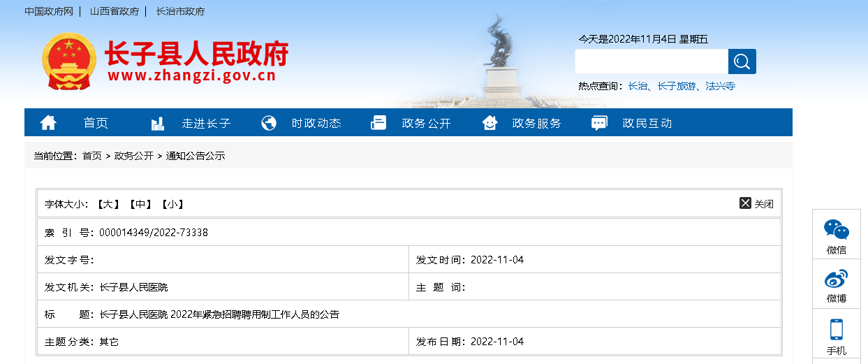Image resolution: width=868 pixels, height=364 pixels.
Task: Click the 关闭 text label
Action: [764, 204]
